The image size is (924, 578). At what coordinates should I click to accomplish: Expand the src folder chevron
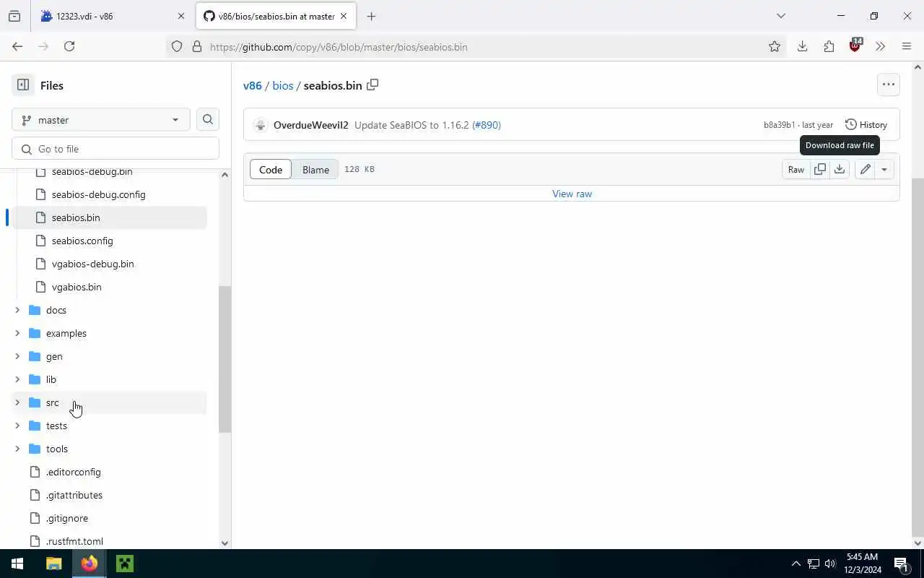tap(17, 402)
